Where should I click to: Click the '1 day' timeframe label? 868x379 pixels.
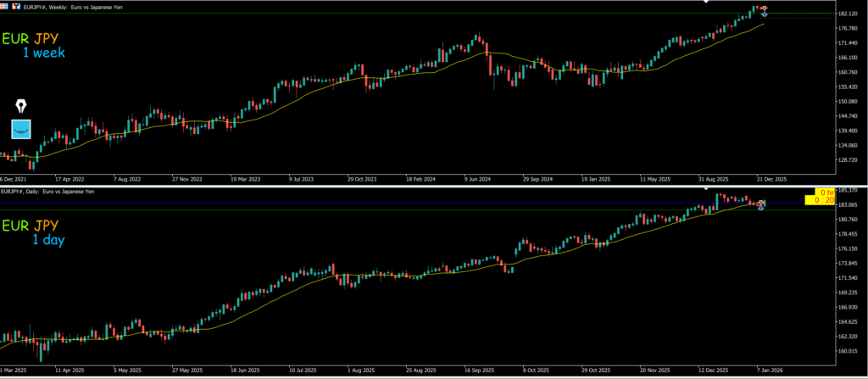(47, 240)
